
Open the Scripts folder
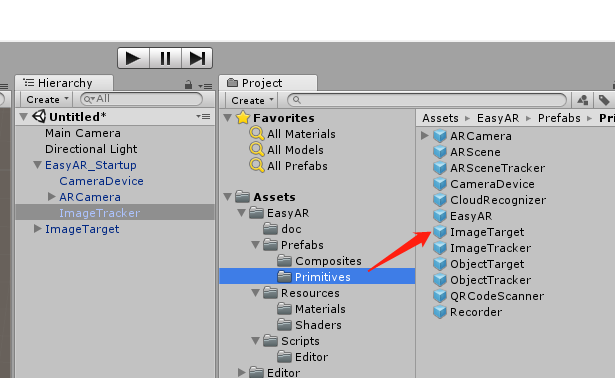300,342
